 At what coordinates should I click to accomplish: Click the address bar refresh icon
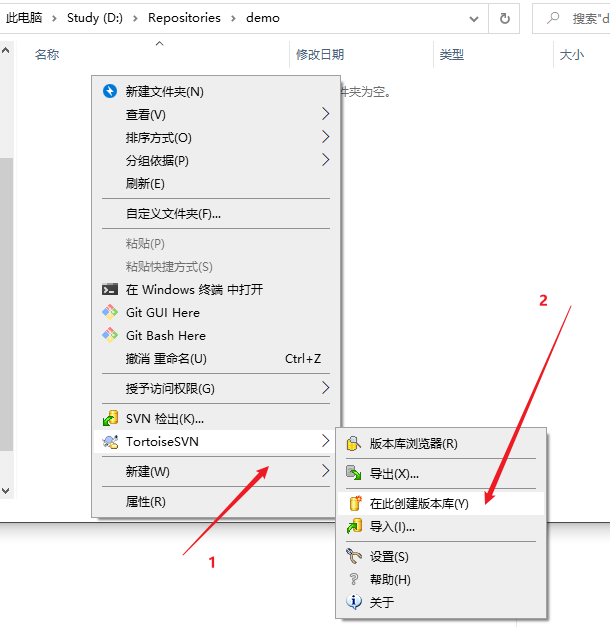(505, 18)
